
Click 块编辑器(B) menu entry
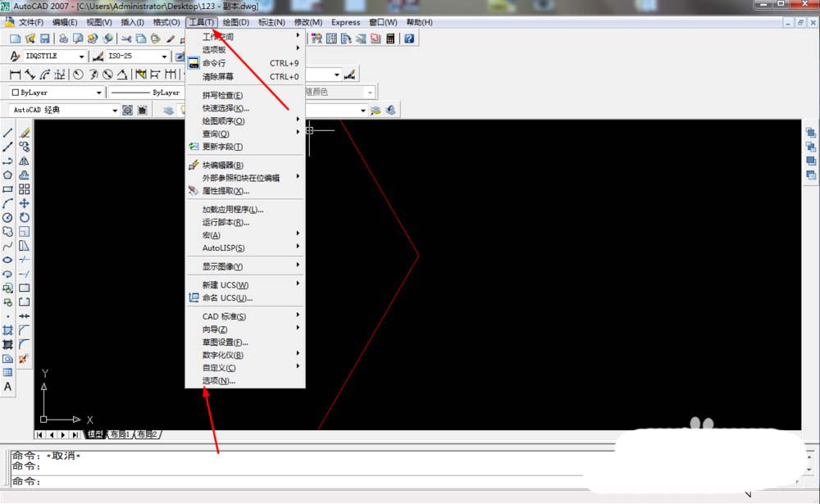[245, 166]
